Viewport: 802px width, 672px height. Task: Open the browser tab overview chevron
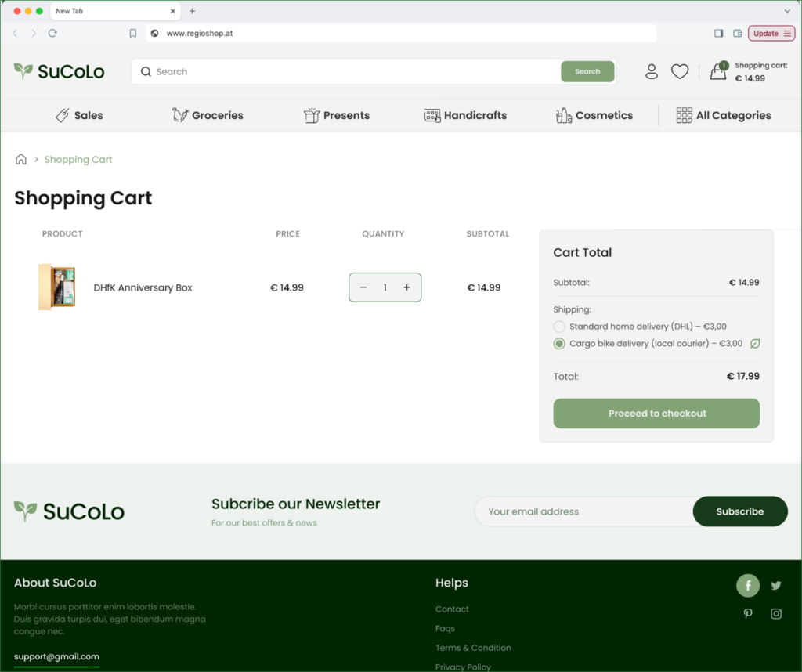coord(788,11)
